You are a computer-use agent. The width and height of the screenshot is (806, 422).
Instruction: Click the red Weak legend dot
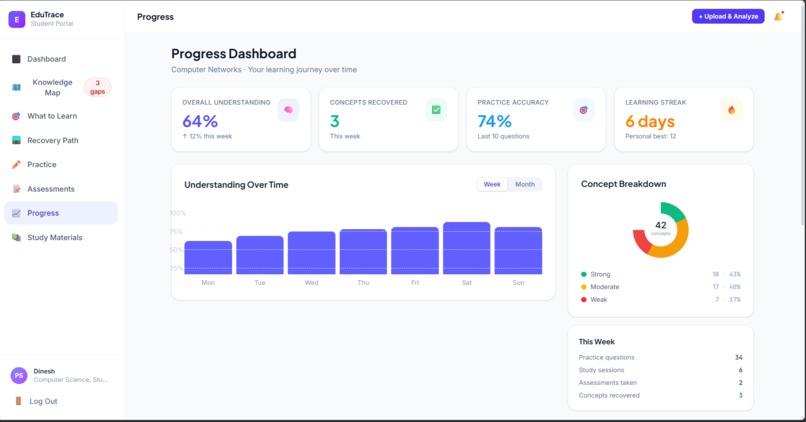(583, 300)
